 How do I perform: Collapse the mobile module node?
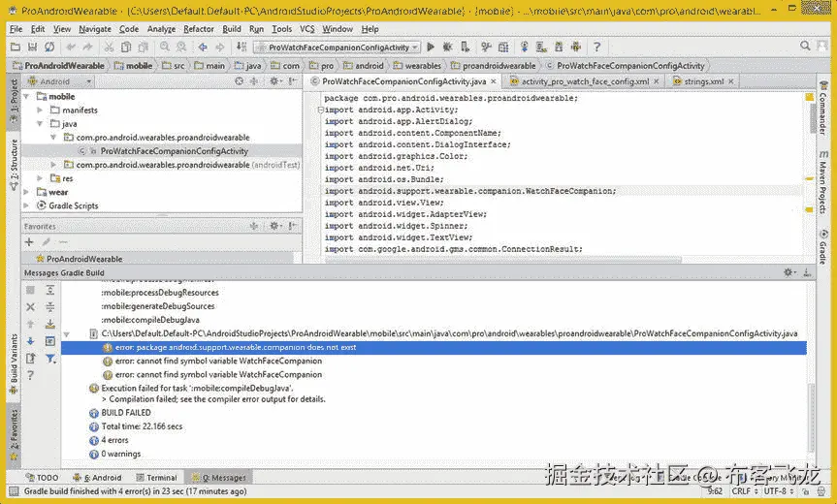tap(27, 97)
